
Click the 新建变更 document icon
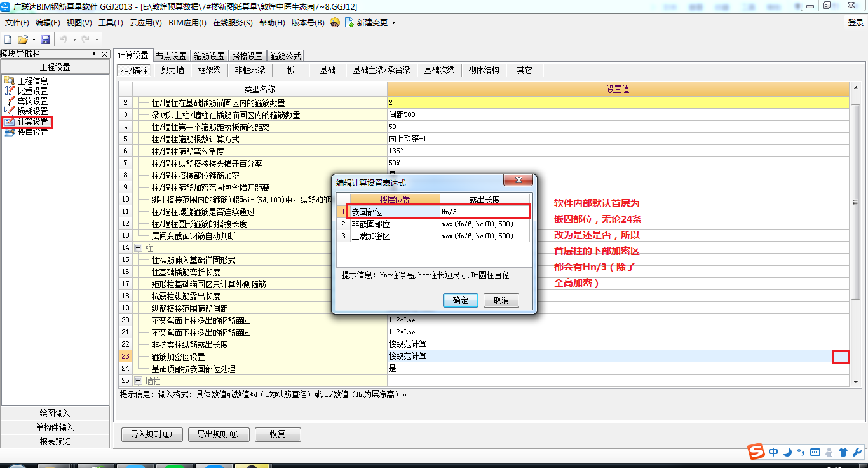349,22
